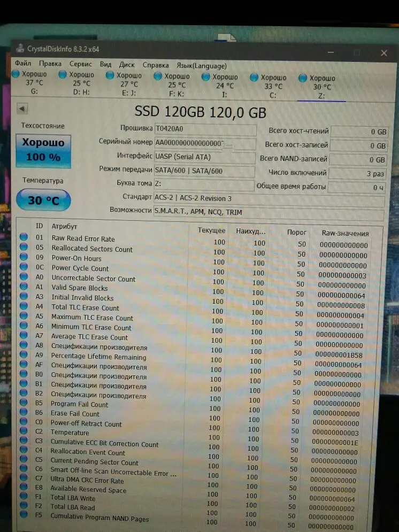Click status icon of Power-off Retract Count

click(24, 421)
